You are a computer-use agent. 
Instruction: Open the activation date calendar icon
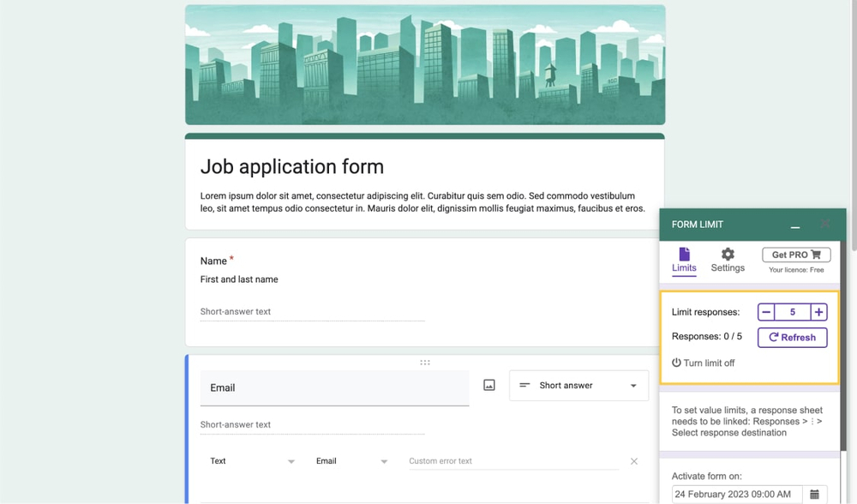pos(814,495)
